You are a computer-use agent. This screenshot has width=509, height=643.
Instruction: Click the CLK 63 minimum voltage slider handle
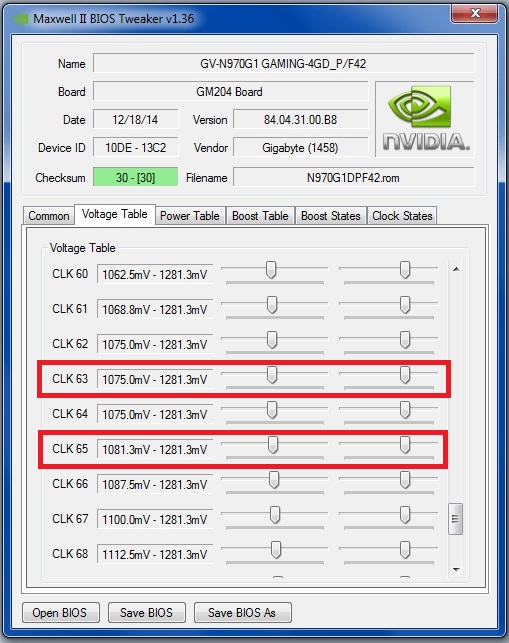coord(272,375)
